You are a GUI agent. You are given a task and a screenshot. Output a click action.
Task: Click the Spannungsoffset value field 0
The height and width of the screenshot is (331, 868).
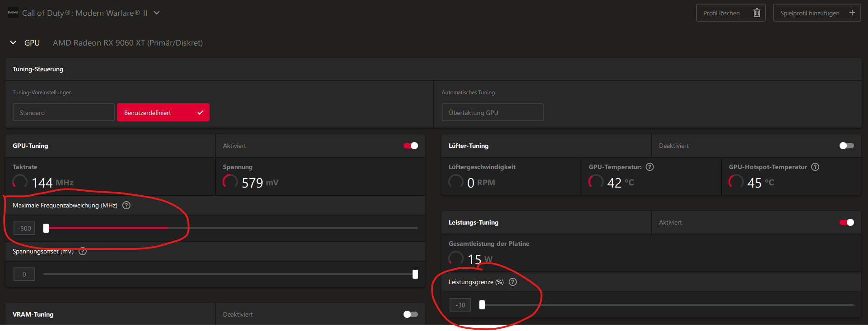click(x=24, y=274)
